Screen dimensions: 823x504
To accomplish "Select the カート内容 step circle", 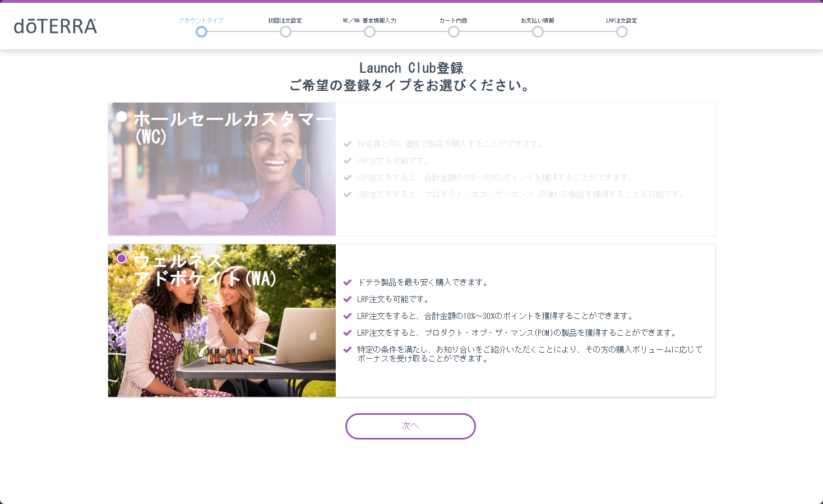I will tap(454, 32).
